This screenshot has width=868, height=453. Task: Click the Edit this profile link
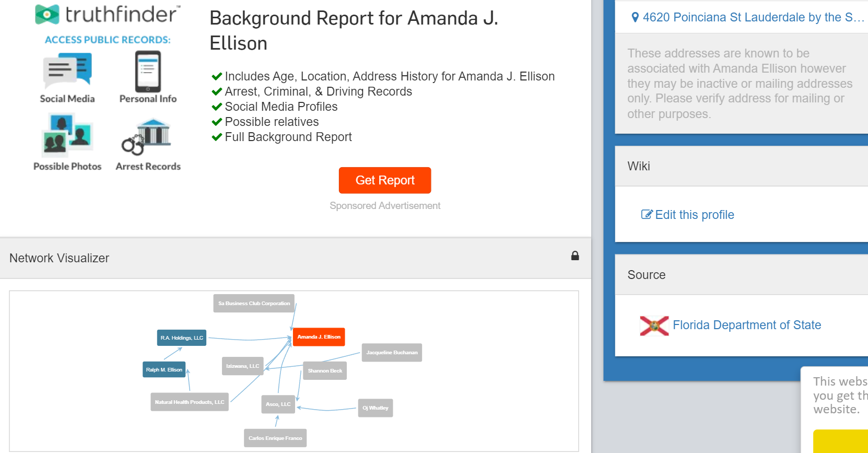point(695,215)
